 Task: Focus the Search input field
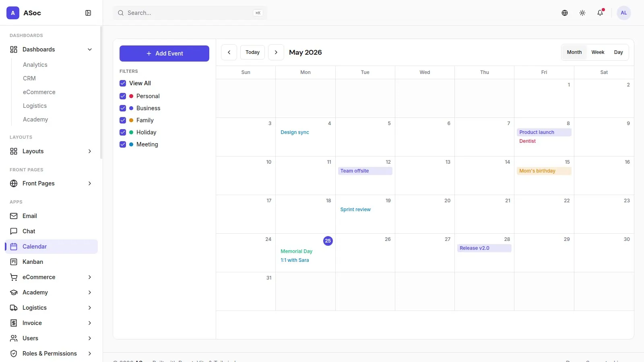tap(190, 13)
